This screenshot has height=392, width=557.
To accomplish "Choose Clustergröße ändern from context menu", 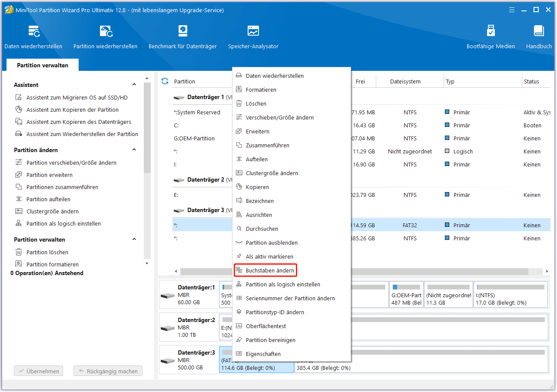I will point(292,173).
